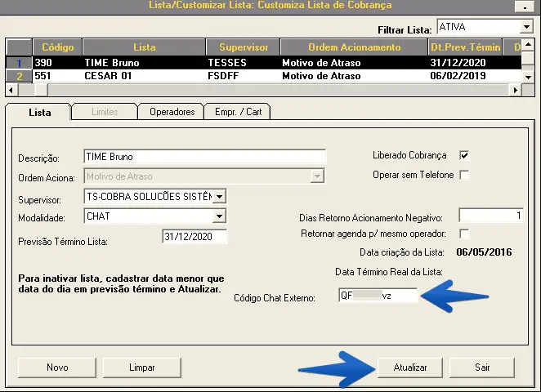541x392 pixels.
Task: Open the Supervisor dropdown list
Action: 219,197
